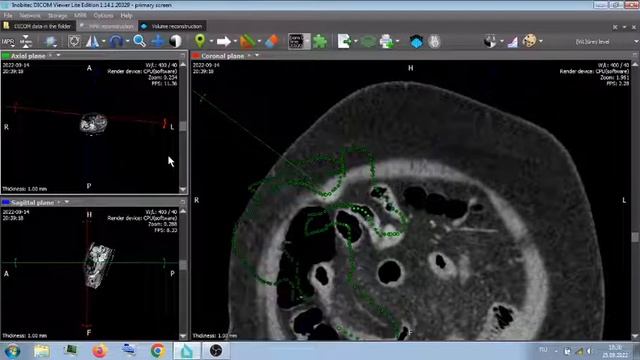Toggle the DICOM text overlay button
This screenshot has height=360, width=640.
[296, 41]
